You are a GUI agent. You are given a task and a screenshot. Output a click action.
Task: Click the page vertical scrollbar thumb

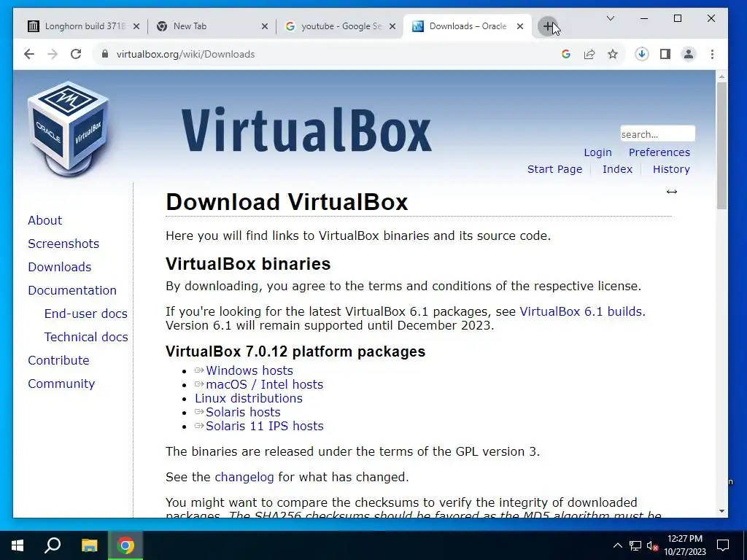point(721,145)
